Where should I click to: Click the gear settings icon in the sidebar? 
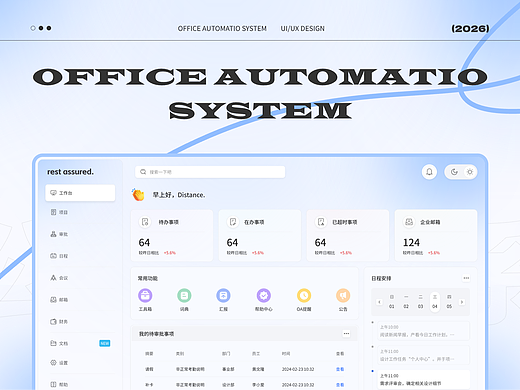(x=53, y=362)
